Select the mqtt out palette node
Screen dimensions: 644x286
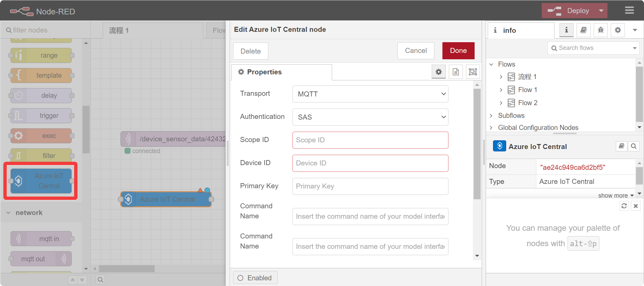pos(41,259)
